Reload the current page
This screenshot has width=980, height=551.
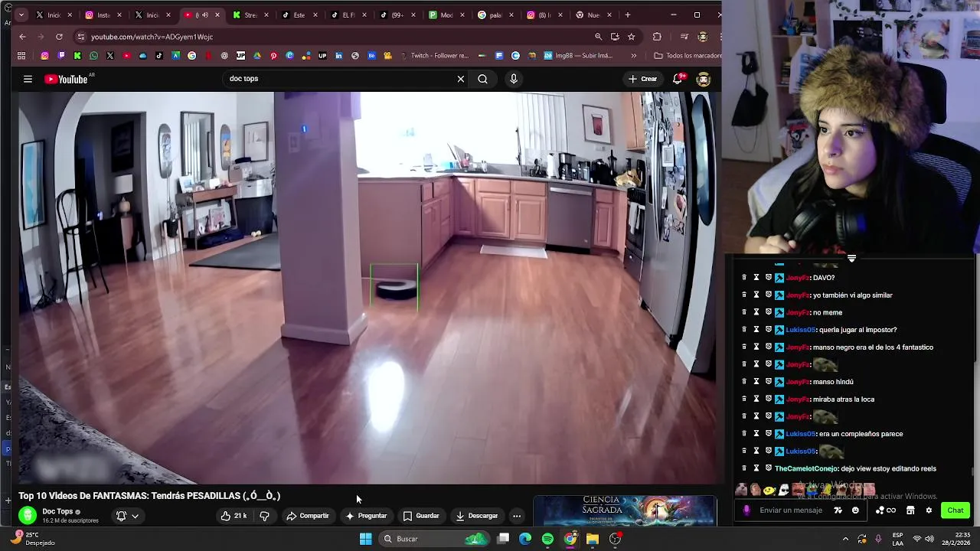click(x=59, y=37)
